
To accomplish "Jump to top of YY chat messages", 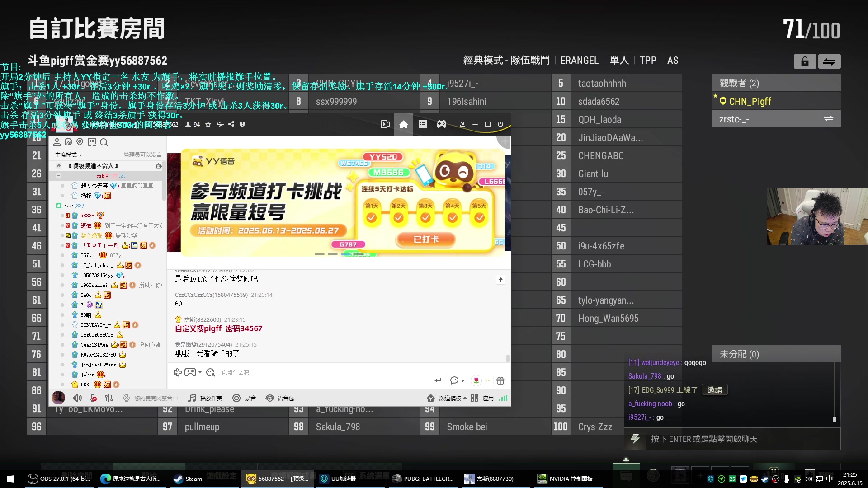I will [500, 280].
